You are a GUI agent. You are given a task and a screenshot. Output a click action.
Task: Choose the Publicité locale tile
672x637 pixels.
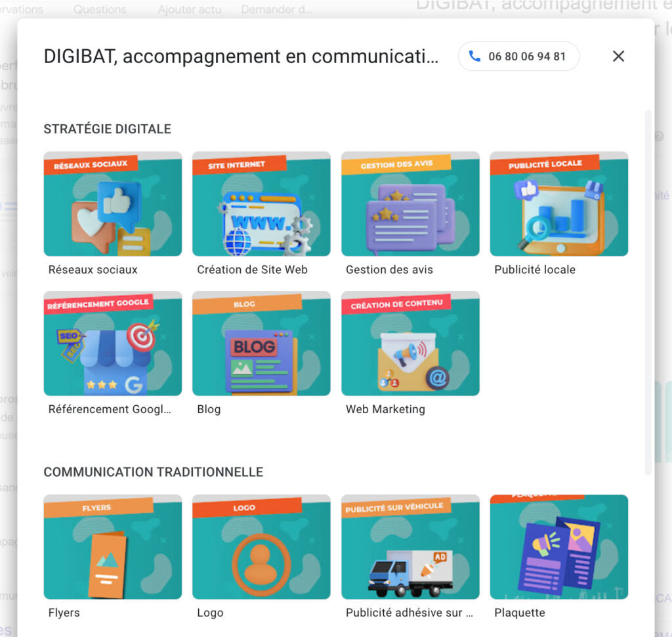559,204
